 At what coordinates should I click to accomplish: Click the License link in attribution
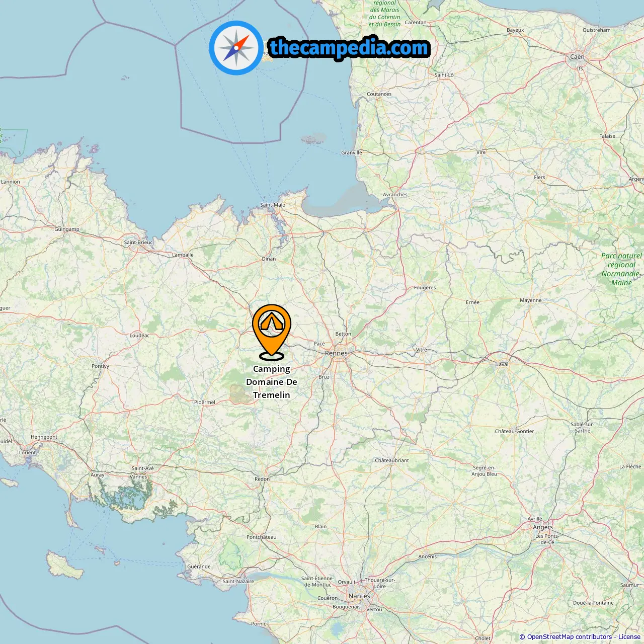pyautogui.click(x=629, y=637)
